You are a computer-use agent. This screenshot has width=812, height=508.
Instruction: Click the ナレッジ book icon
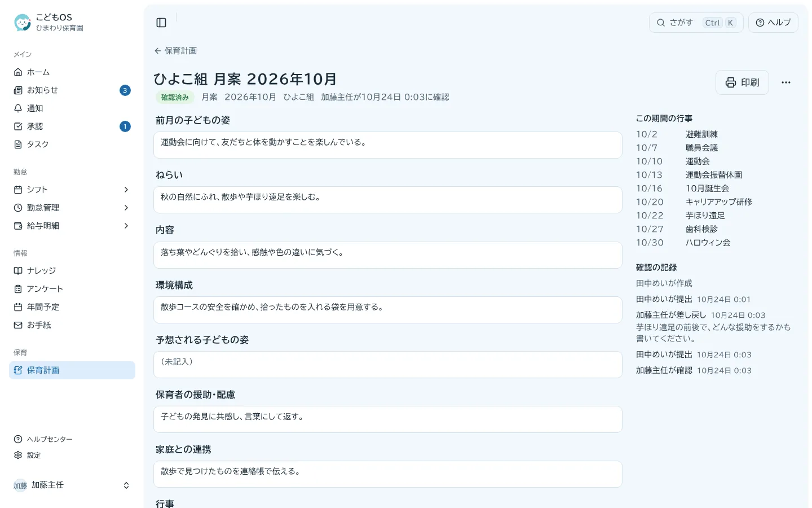click(x=18, y=271)
